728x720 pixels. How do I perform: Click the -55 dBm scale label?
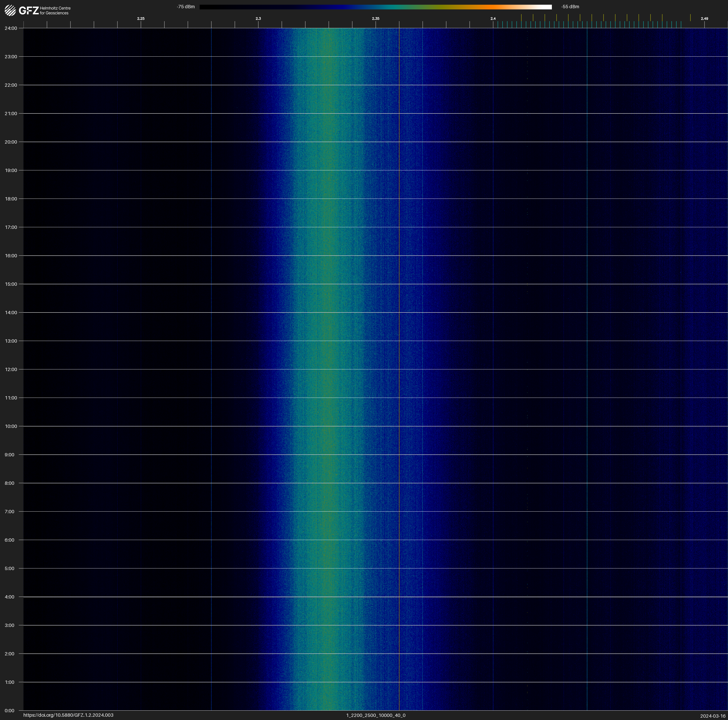(570, 7)
